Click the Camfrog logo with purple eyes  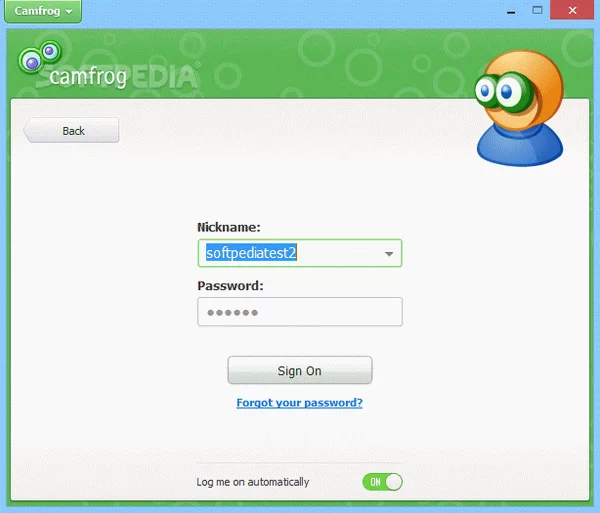pyautogui.click(x=73, y=65)
